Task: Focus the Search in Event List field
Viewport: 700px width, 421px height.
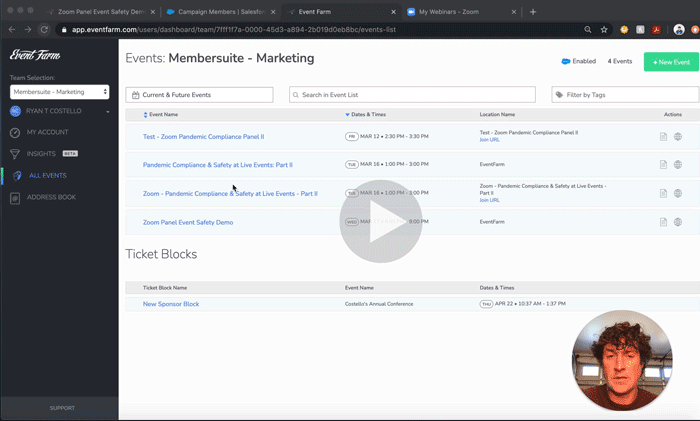Action: pos(412,95)
